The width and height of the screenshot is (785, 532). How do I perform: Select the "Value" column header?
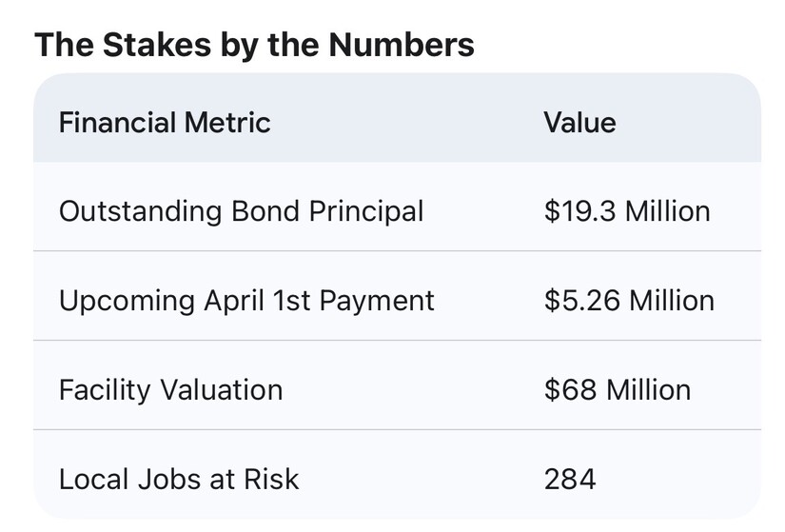[x=579, y=123]
